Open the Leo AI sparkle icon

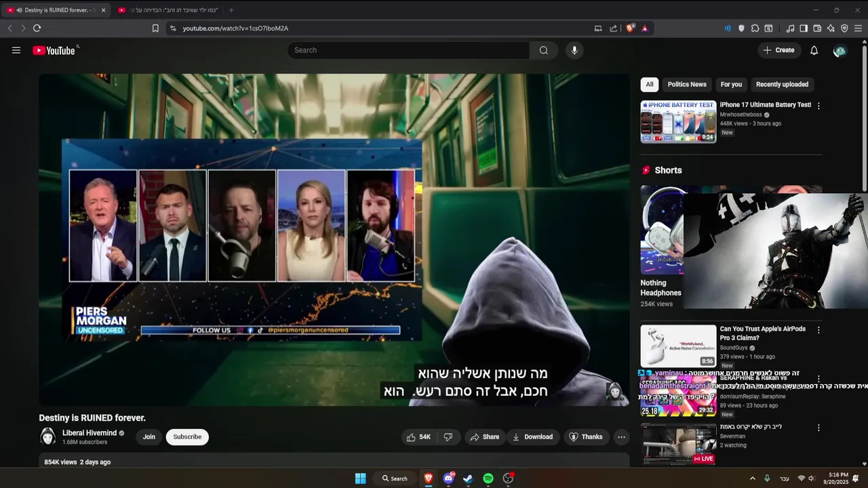(x=831, y=28)
